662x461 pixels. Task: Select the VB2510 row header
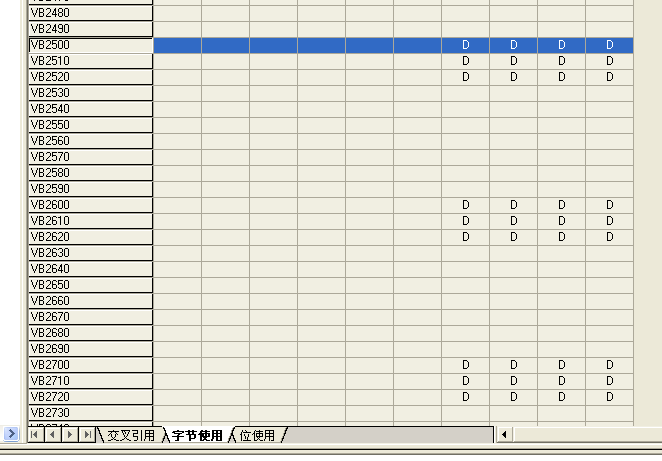(90, 61)
